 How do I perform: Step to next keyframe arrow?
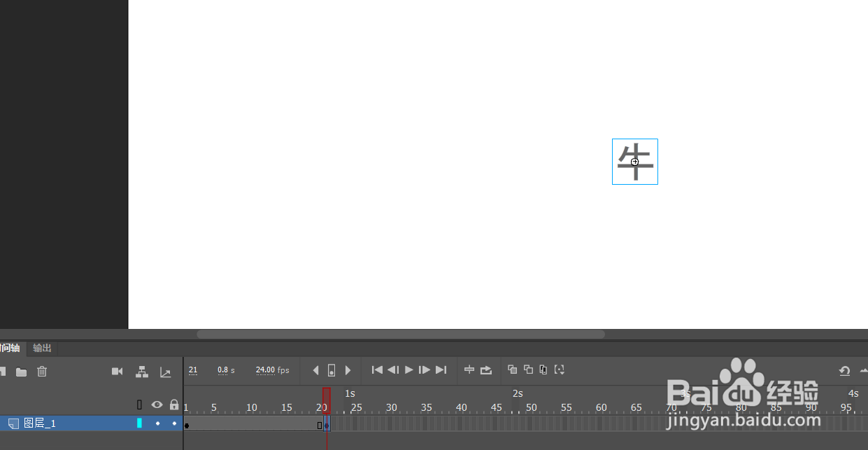348,370
